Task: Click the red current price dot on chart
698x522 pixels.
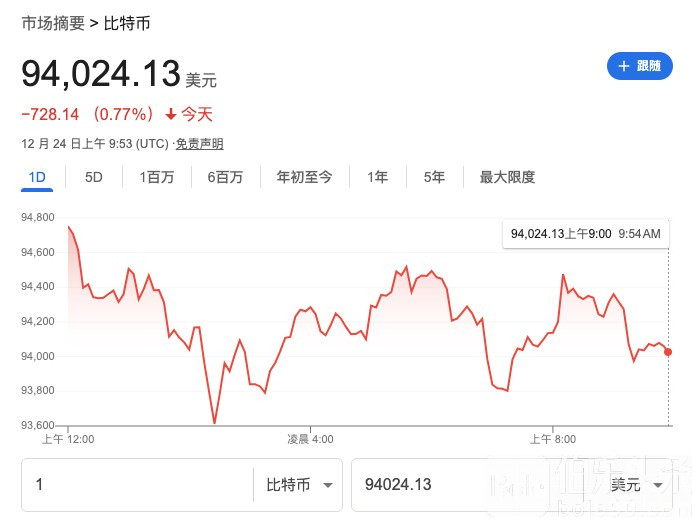Action: pyautogui.click(x=668, y=352)
